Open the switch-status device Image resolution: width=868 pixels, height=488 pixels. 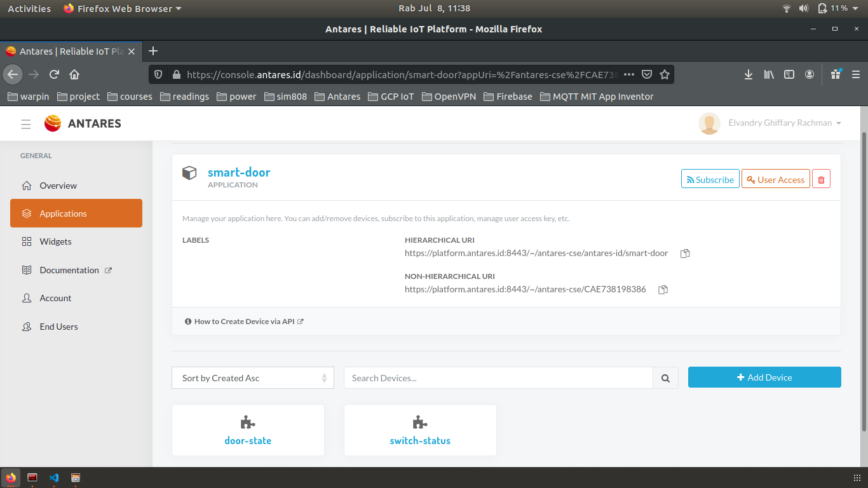pyautogui.click(x=420, y=430)
